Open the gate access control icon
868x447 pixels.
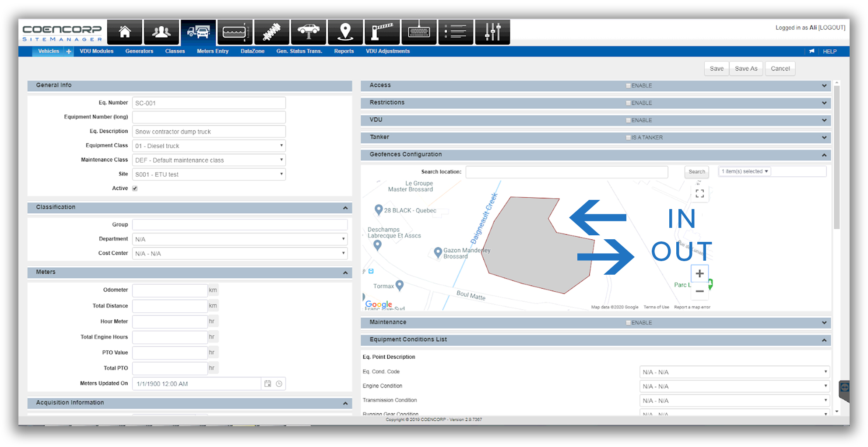tap(382, 31)
